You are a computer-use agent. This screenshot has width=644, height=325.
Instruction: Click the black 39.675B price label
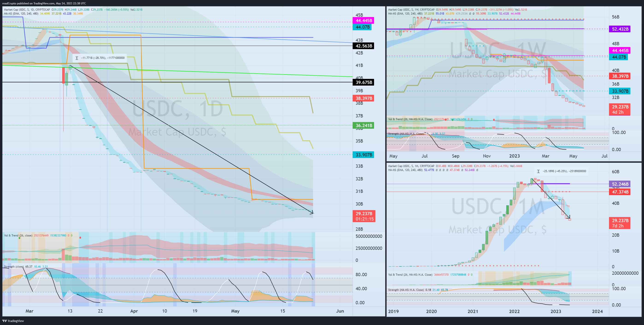pos(363,82)
